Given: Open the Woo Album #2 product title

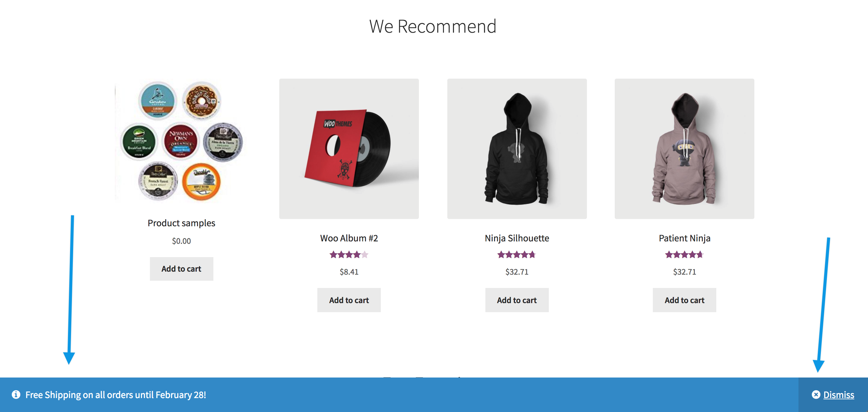Looking at the screenshot, I should click(x=349, y=238).
